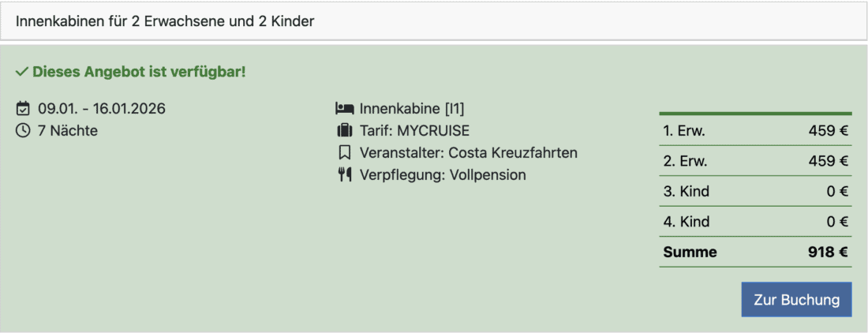The height and width of the screenshot is (333, 868).
Task: Click the suitcase icon beside Tarif MYCRUISE
Action: tap(344, 131)
